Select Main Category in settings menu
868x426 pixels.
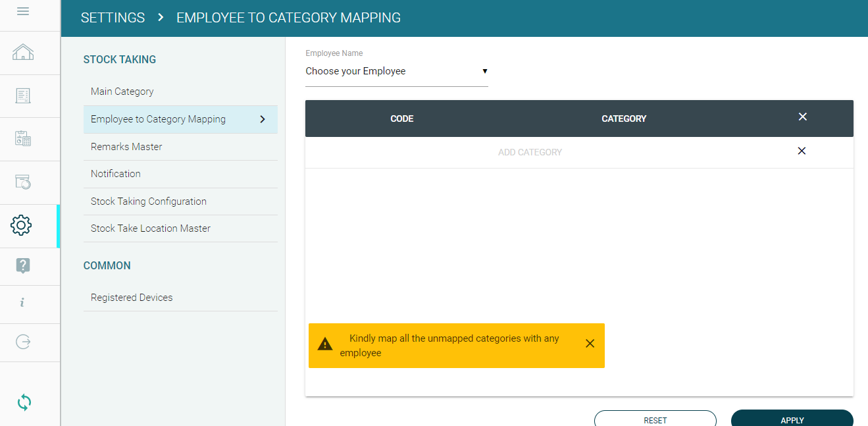(x=122, y=92)
